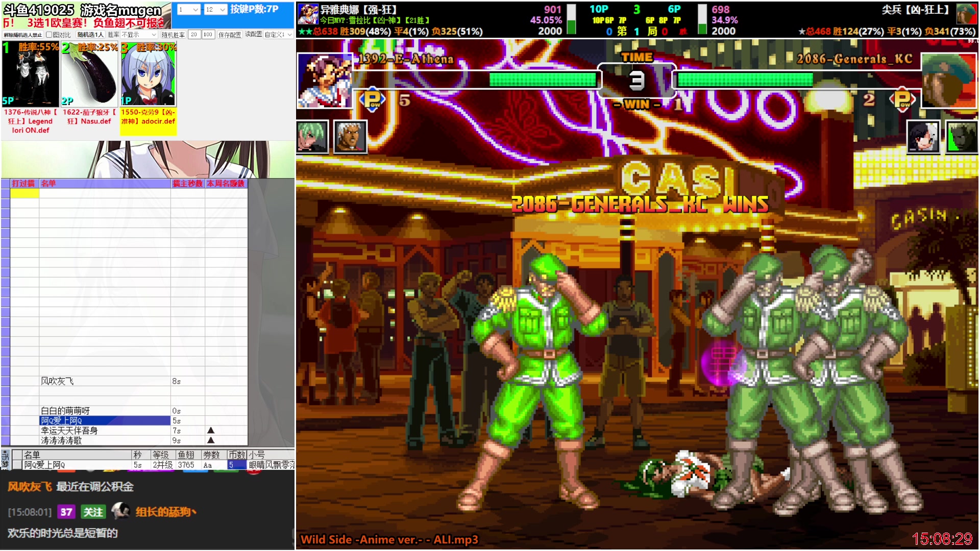Open the 读配置 dropdown 自定义1

point(278,35)
